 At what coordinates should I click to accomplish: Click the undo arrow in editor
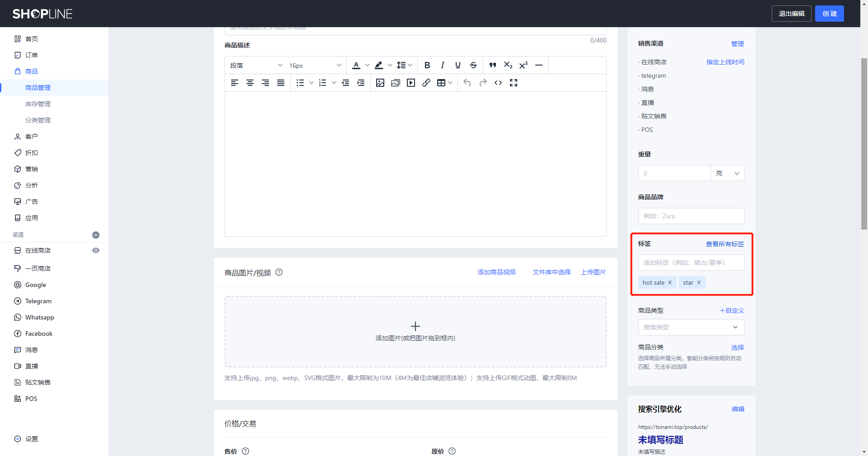tap(467, 83)
